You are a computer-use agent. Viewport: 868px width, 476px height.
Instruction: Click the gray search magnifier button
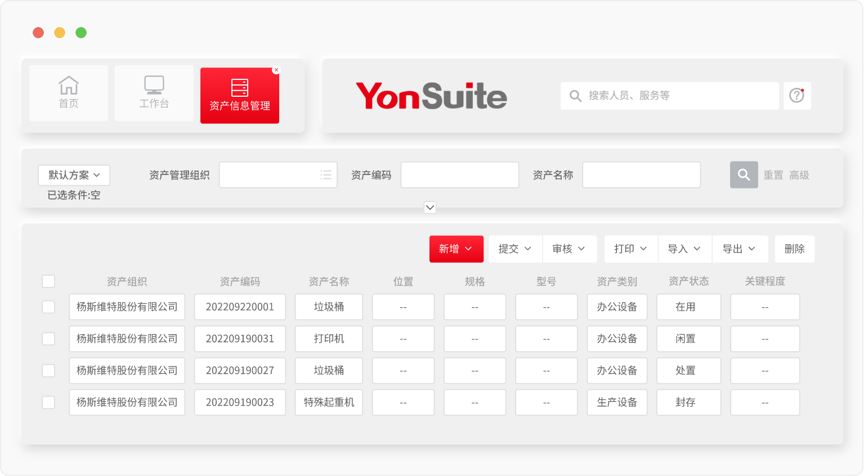point(744,175)
